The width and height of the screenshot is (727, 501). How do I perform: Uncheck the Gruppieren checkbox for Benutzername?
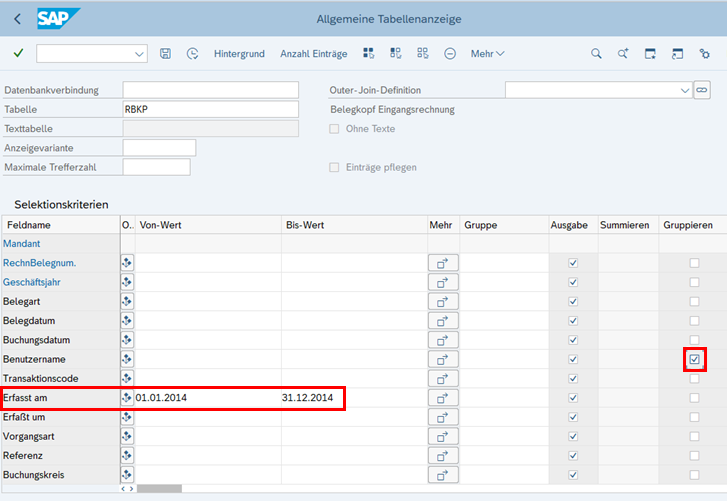(694, 359)
